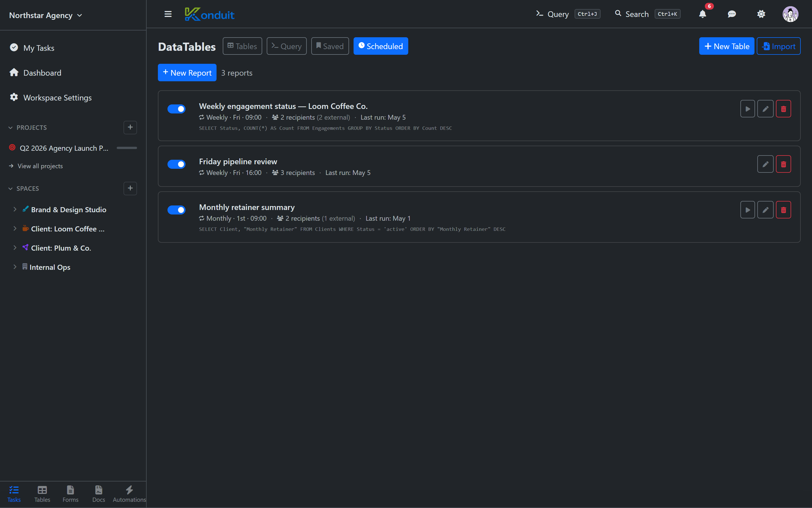Switch to the Tables tab
812x508 pixels.
[x=242, y=46]
